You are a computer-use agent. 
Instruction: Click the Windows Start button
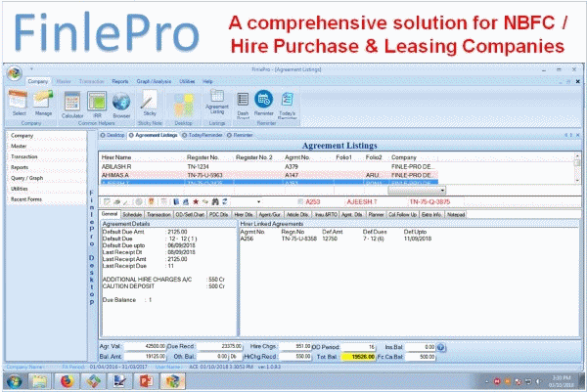(14, 382)
